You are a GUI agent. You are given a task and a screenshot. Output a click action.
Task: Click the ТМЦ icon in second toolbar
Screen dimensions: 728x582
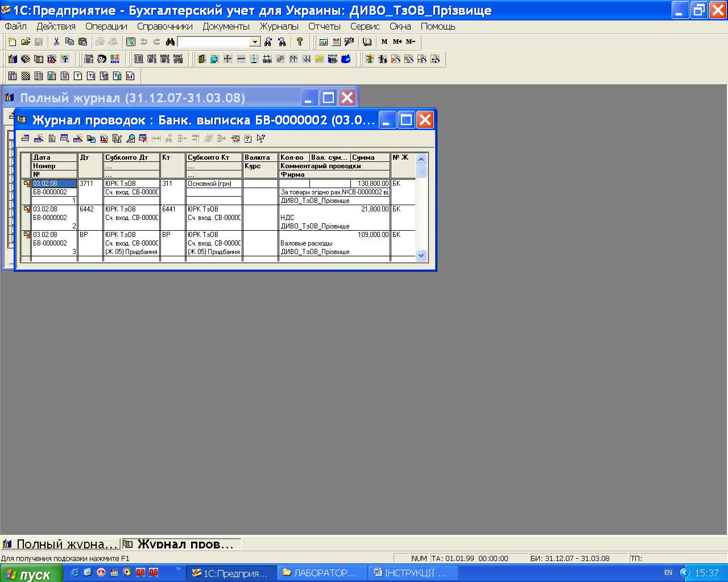(x=89, y=59)
